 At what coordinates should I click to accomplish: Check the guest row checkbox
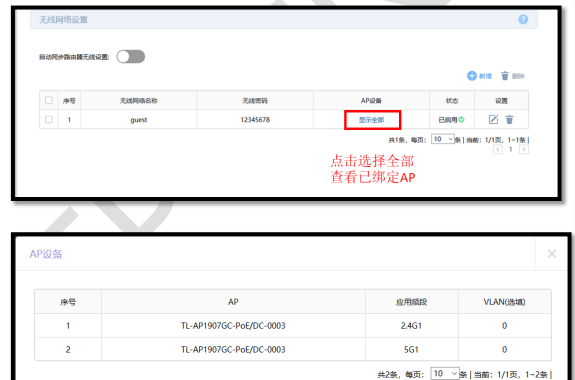point(49,119)
